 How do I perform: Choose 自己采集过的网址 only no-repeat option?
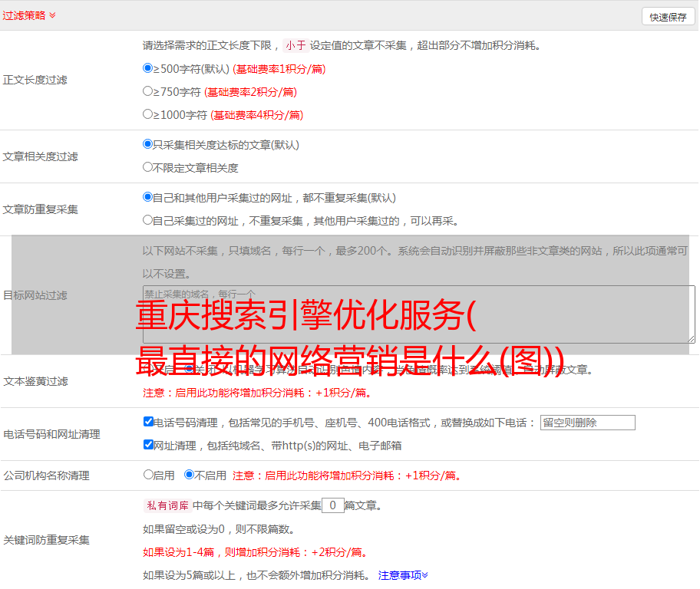(148, 220)
